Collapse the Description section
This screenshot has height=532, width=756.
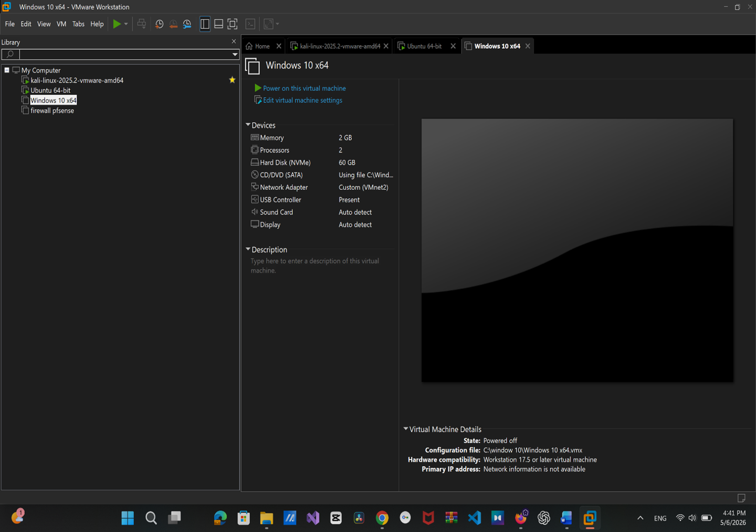[248, 249]
